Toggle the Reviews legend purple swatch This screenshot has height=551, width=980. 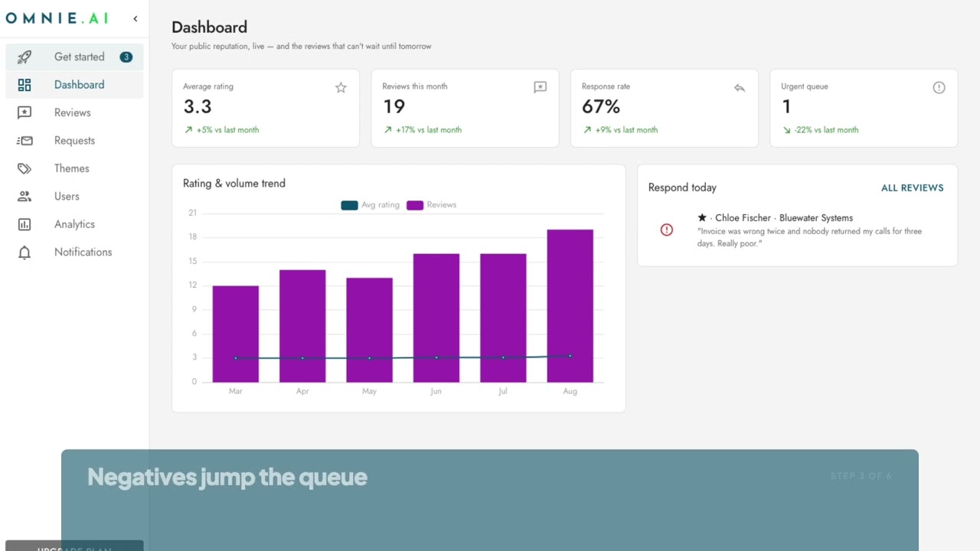[x=415, y=205]
